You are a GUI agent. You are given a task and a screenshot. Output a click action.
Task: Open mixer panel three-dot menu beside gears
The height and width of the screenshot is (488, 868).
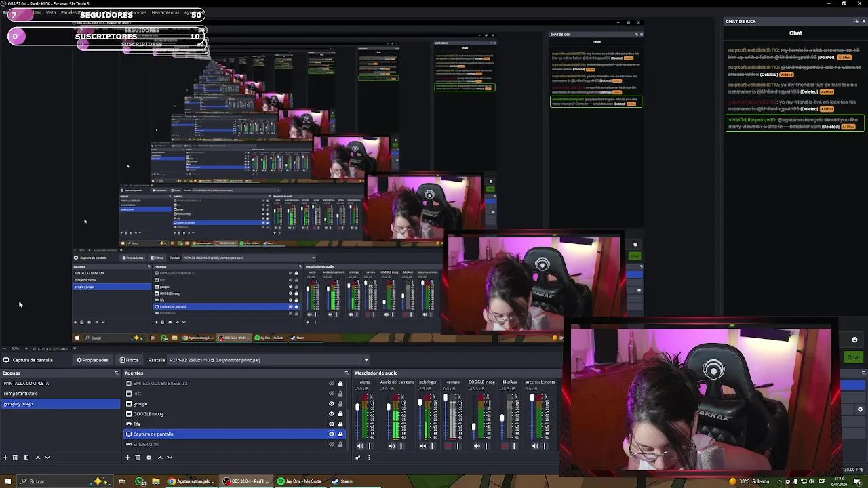pyautogui.click(x=369, y=457)
